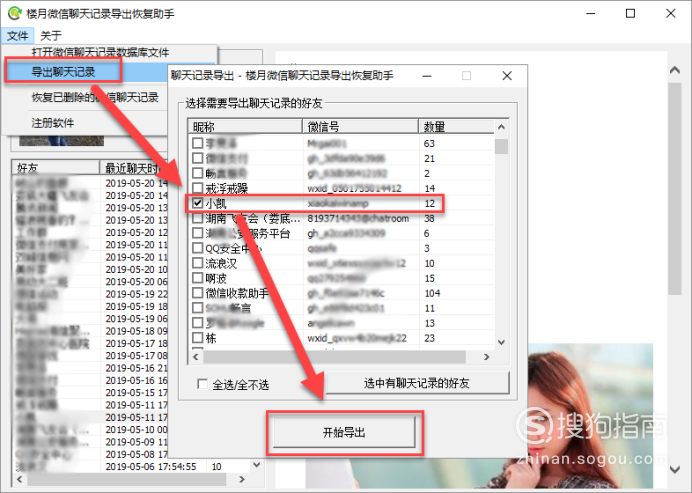Screen dimensions: 692x493
Task: Check the QQ安全中心 checkbox
Action: [198, 248]
